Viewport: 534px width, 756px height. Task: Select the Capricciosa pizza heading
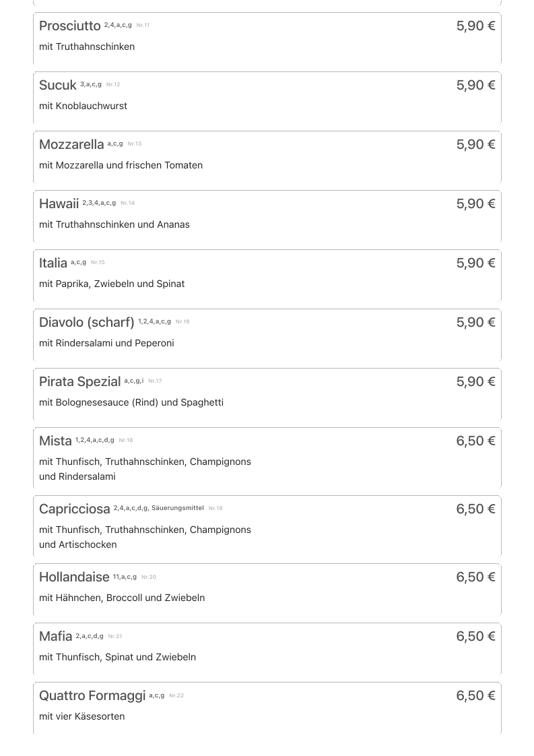click(74, 509)
